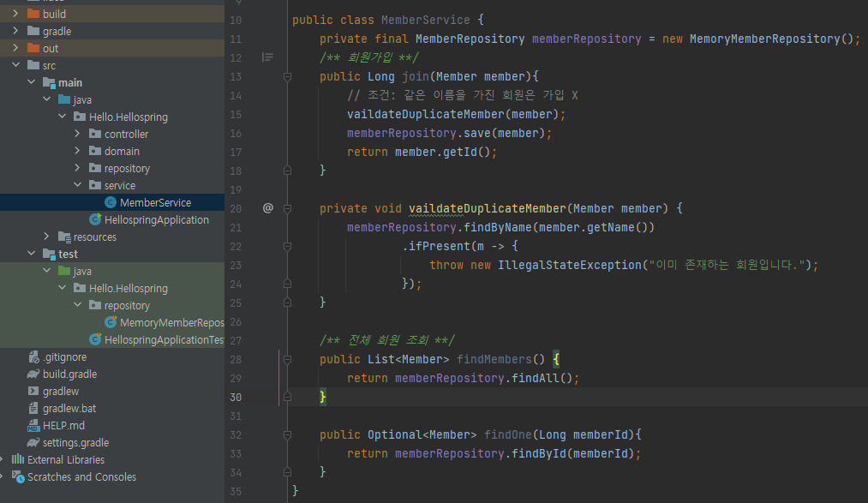Expand the controller package
The height and width of the screenshot is (503, 868).
coord(77,134)
